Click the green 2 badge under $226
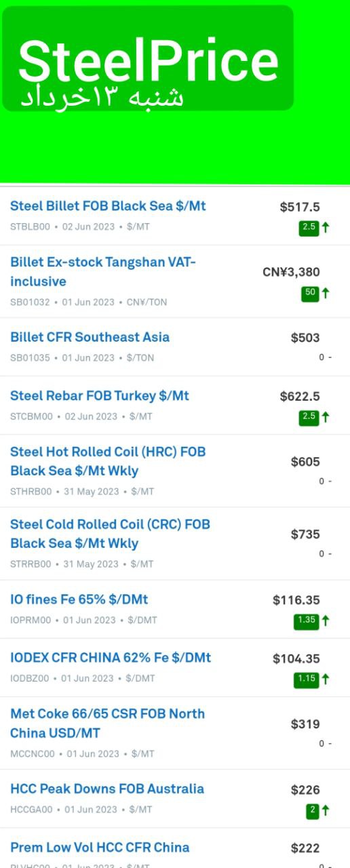 coord(312,810)
